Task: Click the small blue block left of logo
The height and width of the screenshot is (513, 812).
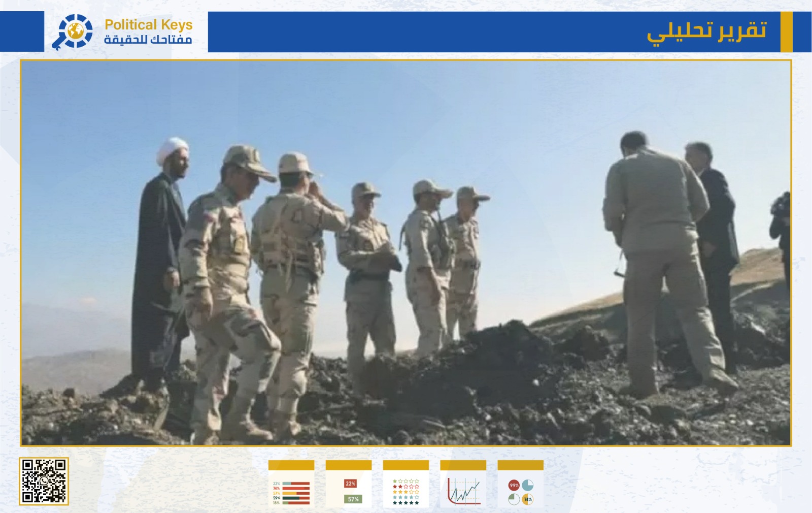Action: click(x=22, y=31)
